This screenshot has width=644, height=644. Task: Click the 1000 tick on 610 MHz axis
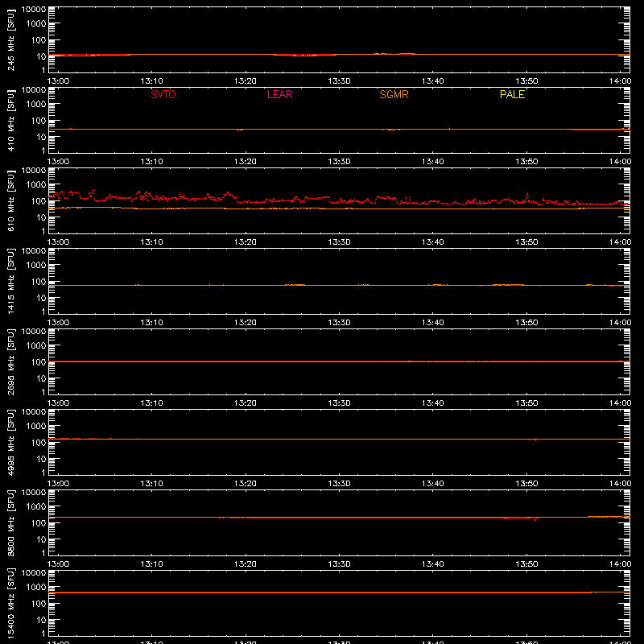36,185
